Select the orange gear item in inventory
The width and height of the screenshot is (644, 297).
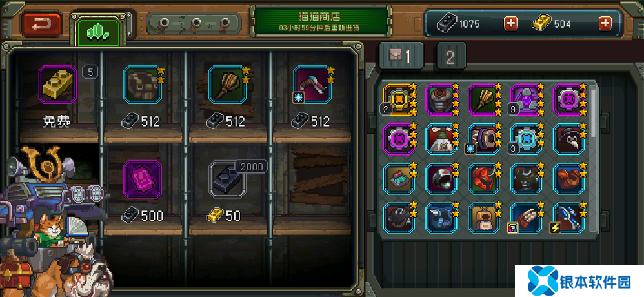pyautogui.click(x=399, y=99)
